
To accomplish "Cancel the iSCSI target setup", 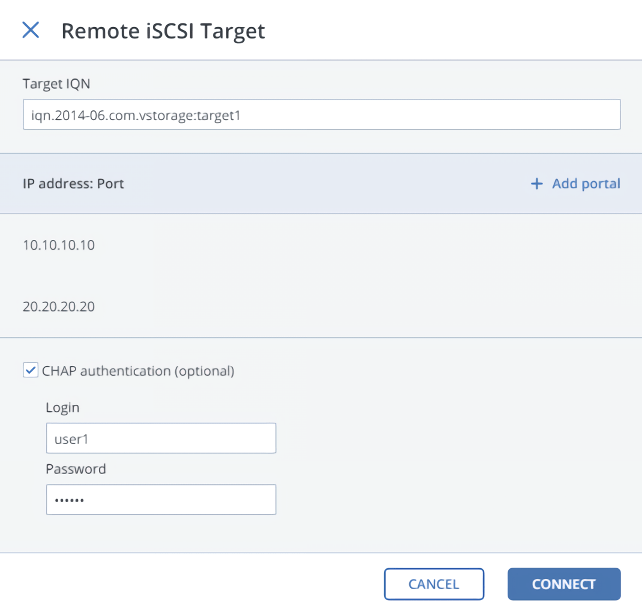I will tap(434, 584).
